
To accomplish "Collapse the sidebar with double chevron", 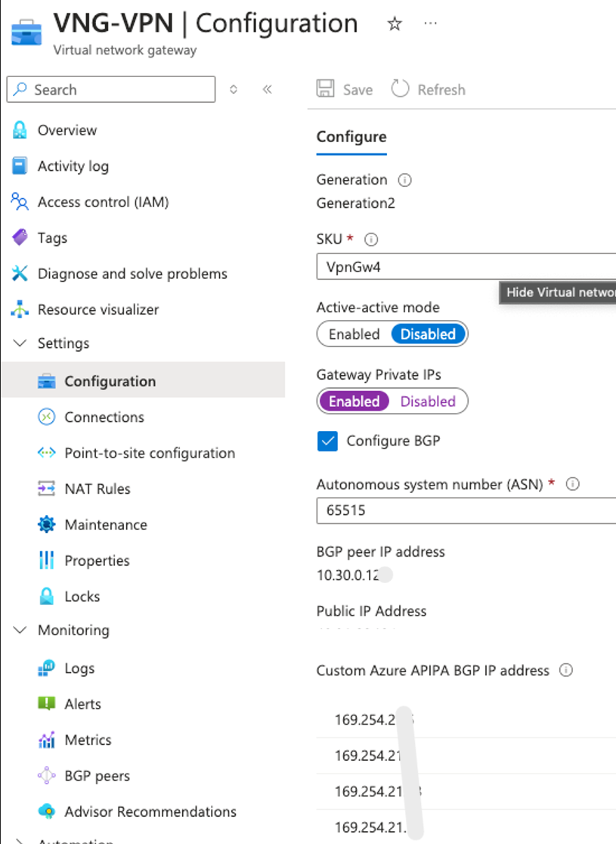I will click(268, 89).
